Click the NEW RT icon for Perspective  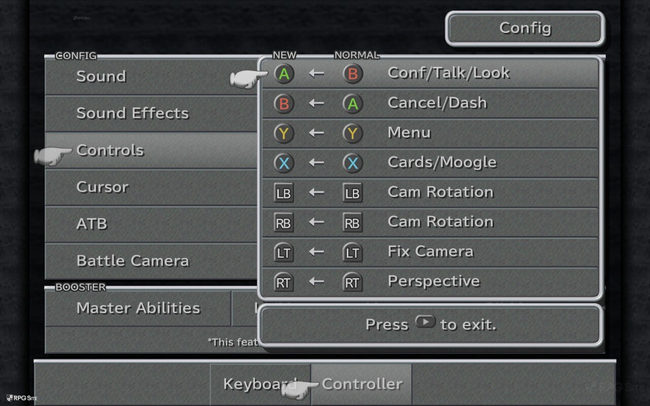point(284,282)
